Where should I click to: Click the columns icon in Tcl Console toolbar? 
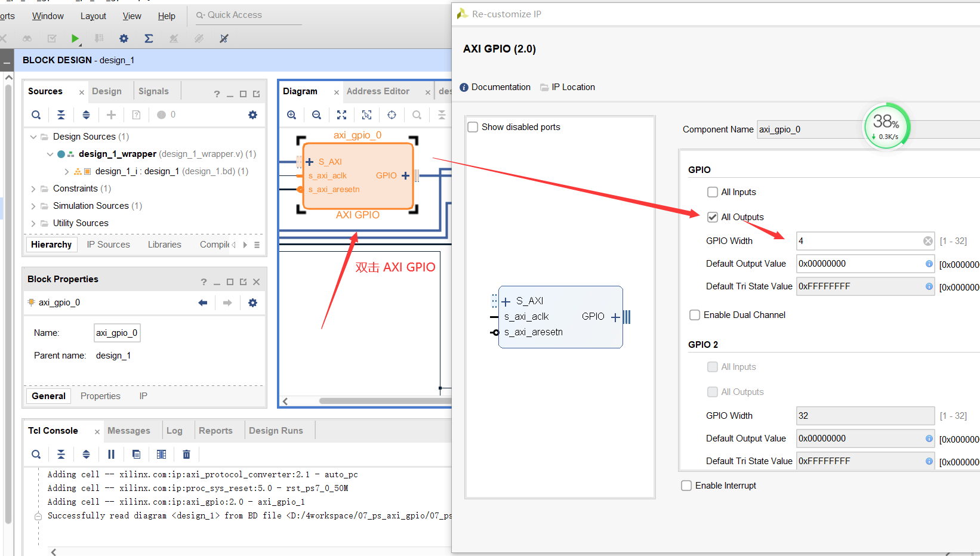[161, 454]
